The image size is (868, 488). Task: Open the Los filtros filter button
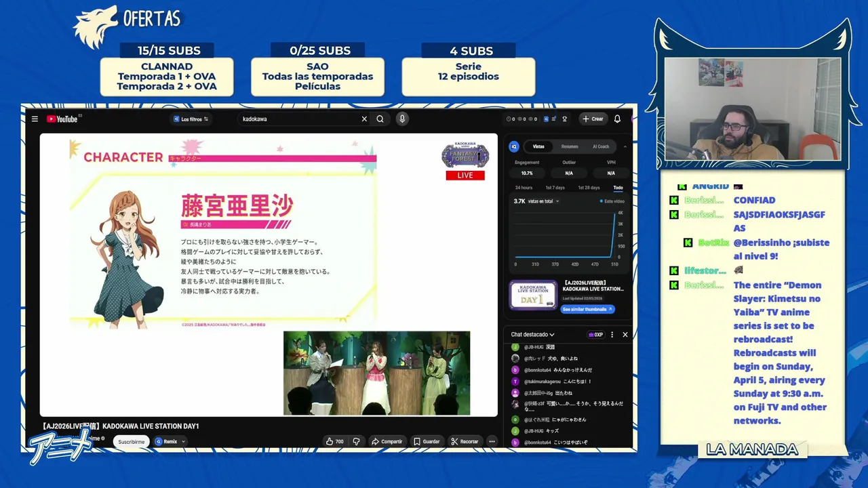[x=191, y=119]
